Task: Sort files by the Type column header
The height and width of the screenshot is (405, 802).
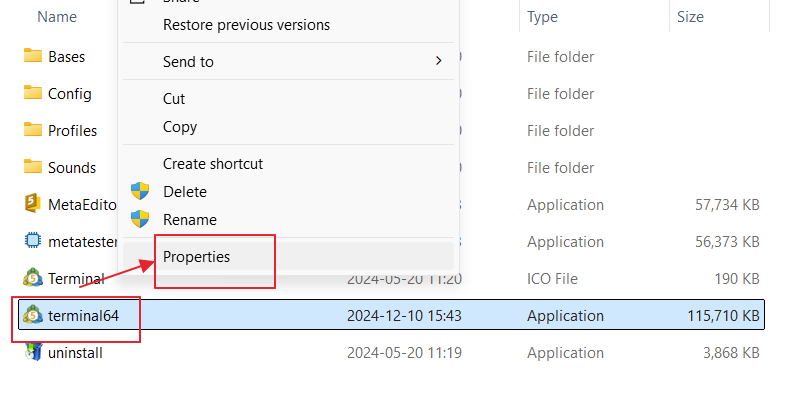Action: (542, 17)
